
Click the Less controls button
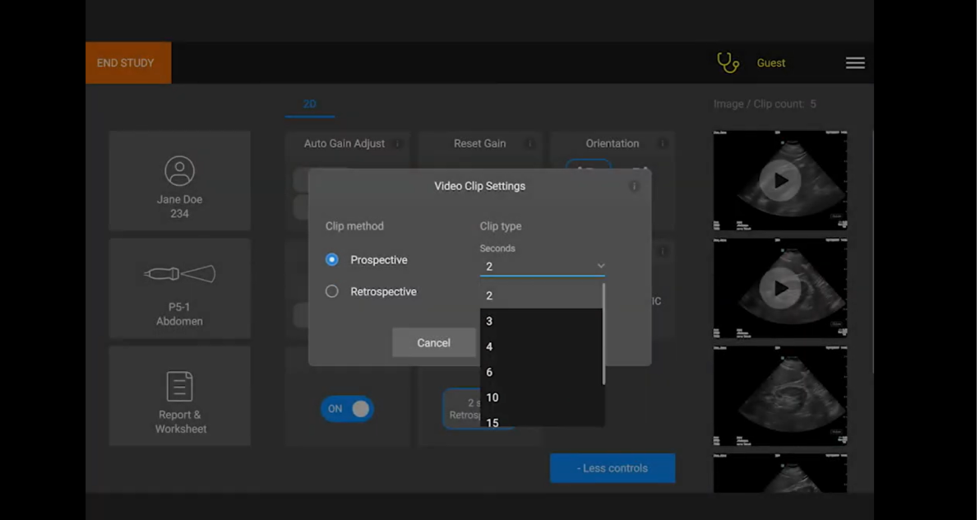(x=612, y=467)
